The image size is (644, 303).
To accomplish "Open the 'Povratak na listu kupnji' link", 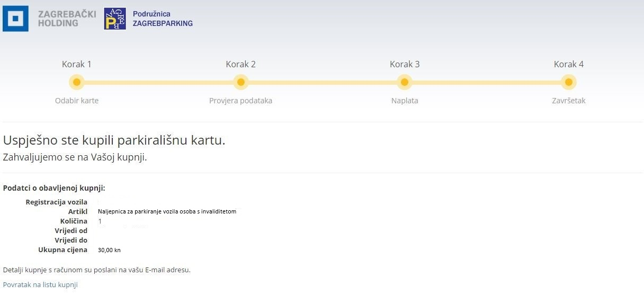I will pos(40,284).
